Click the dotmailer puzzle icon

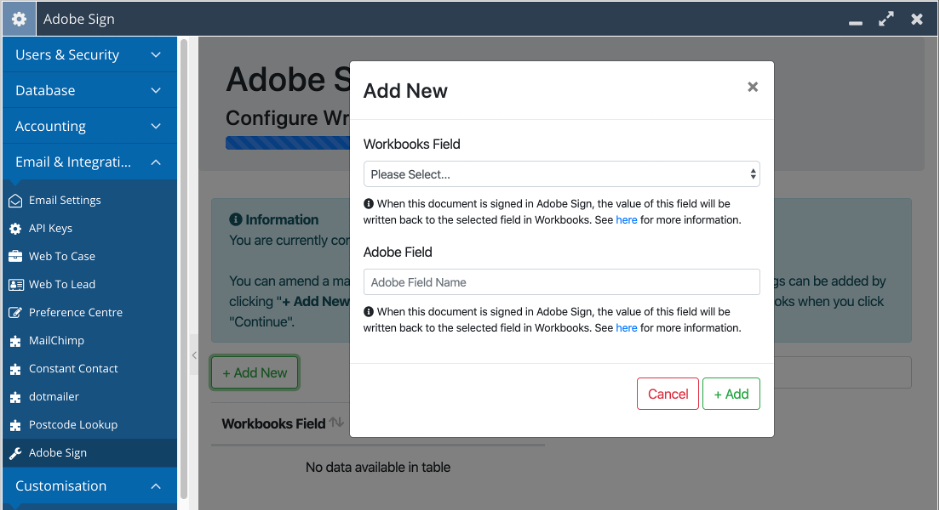point(16,397)
